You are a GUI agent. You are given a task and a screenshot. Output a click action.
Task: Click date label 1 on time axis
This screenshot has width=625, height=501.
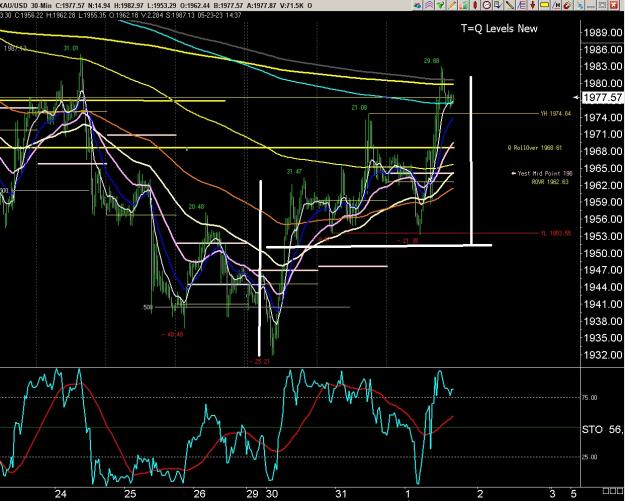[408, 494]
